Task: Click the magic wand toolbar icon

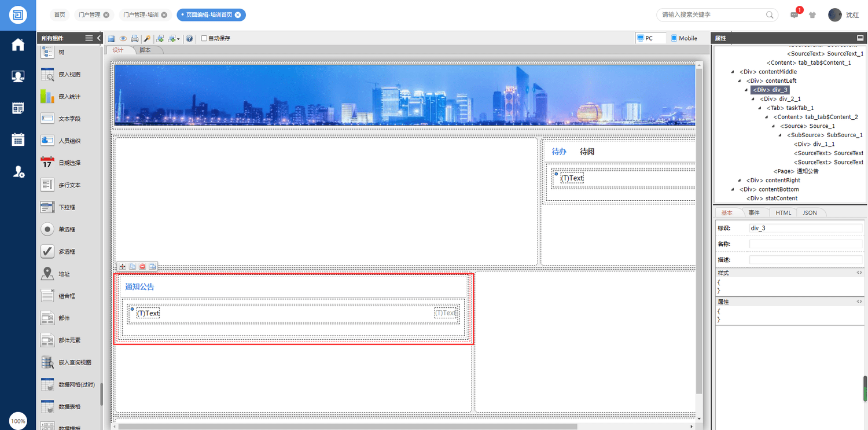Action: [x=148, y=39]
